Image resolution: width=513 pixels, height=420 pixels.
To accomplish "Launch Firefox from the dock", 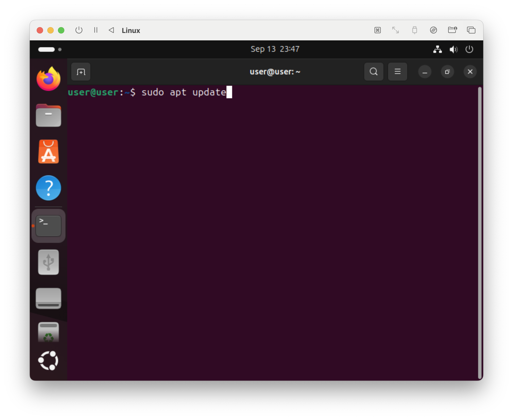I will pyautogui.click(x=49, y=79).
